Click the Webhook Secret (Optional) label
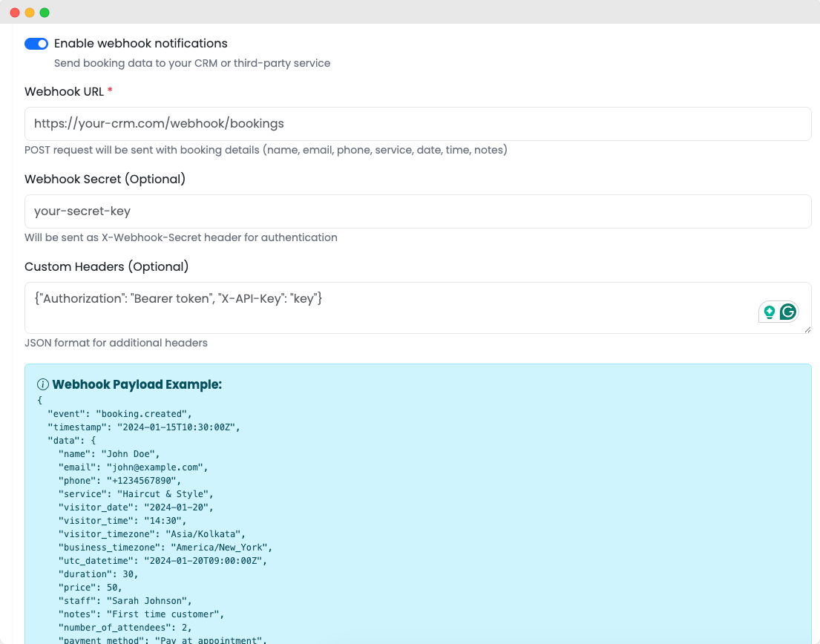820x644 pixels. (x=105, y=179)
